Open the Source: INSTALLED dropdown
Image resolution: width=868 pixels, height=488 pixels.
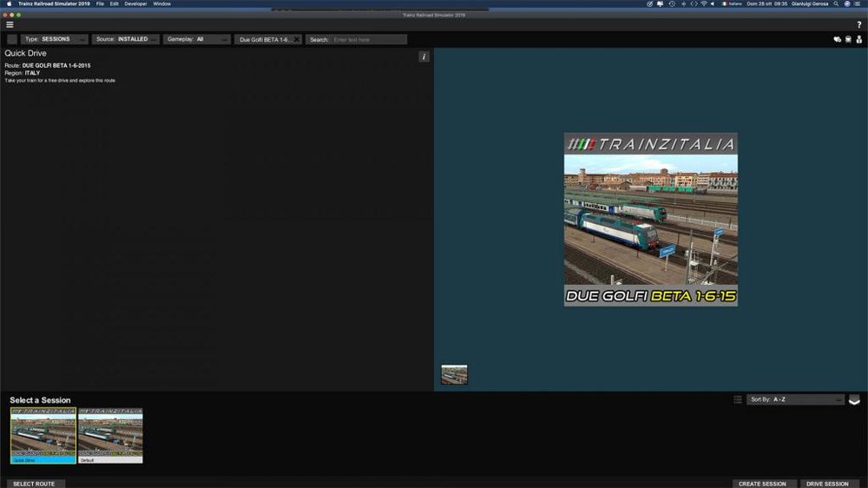pyautogui.click(x=126, y=39)
